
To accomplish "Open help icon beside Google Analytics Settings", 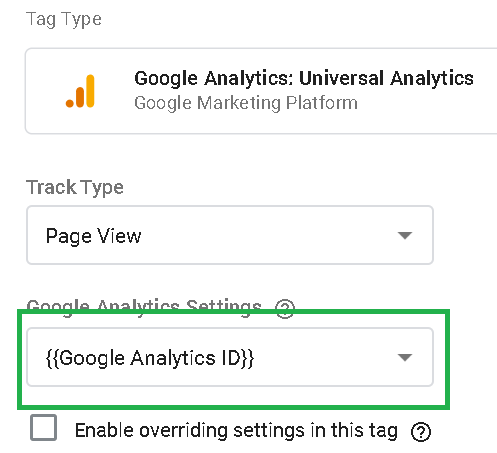I will click(285, 308).
